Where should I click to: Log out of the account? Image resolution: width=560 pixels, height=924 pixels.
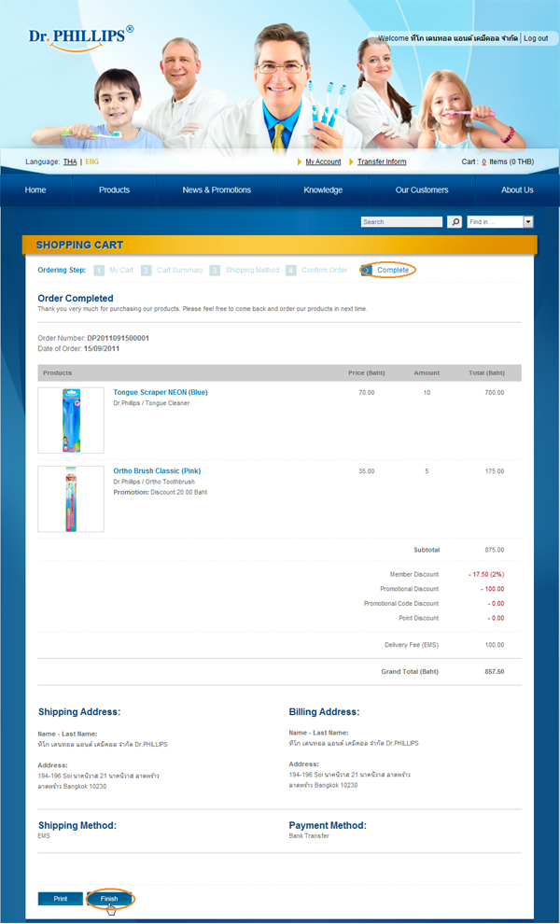(536, 38)
